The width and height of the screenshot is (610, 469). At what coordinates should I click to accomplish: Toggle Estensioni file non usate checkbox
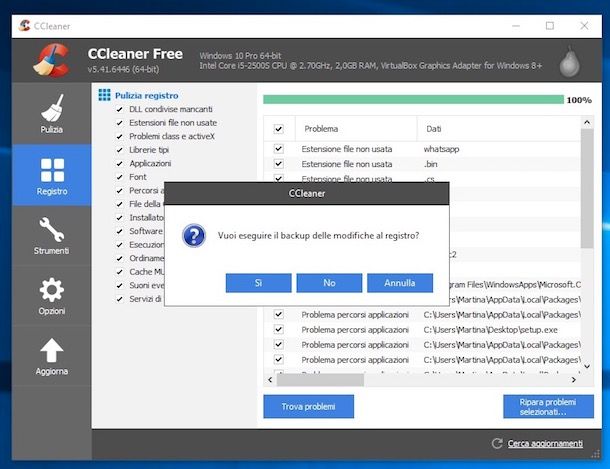(119, 123)
